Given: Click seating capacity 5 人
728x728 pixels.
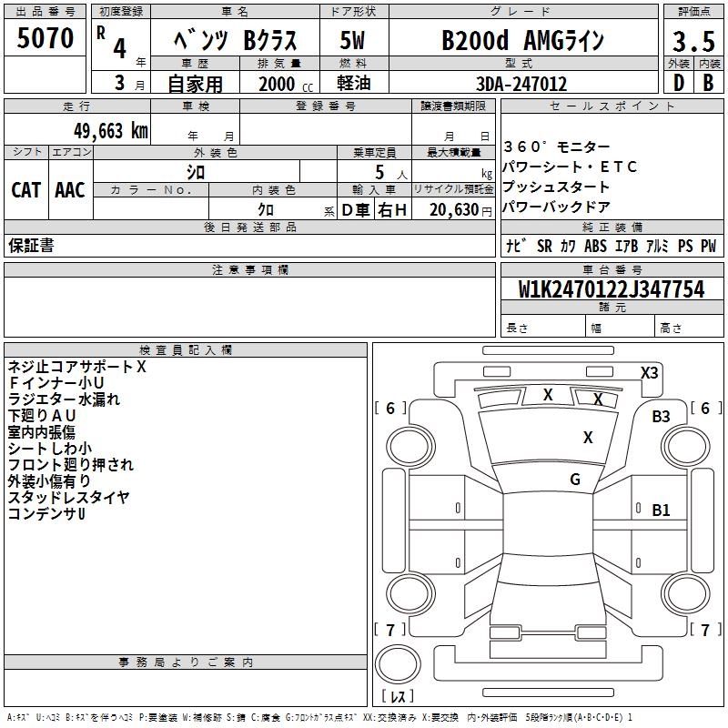Looking at the screenshot, I should [x=390, y=173].
